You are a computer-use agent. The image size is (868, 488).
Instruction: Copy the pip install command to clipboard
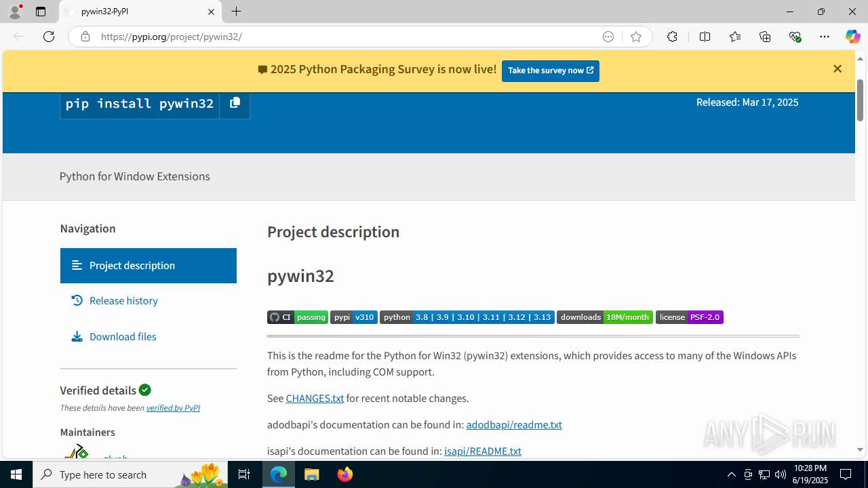coord(235,103)
